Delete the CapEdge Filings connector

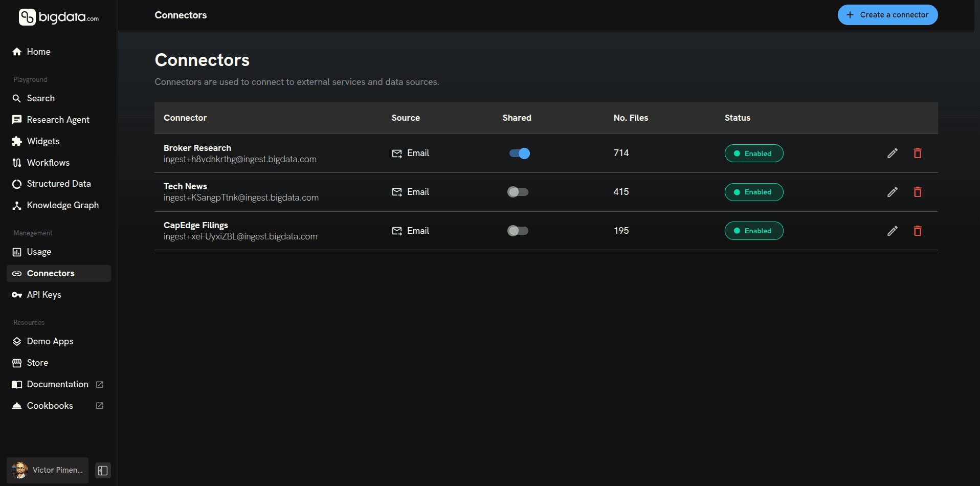click(918, 231)
